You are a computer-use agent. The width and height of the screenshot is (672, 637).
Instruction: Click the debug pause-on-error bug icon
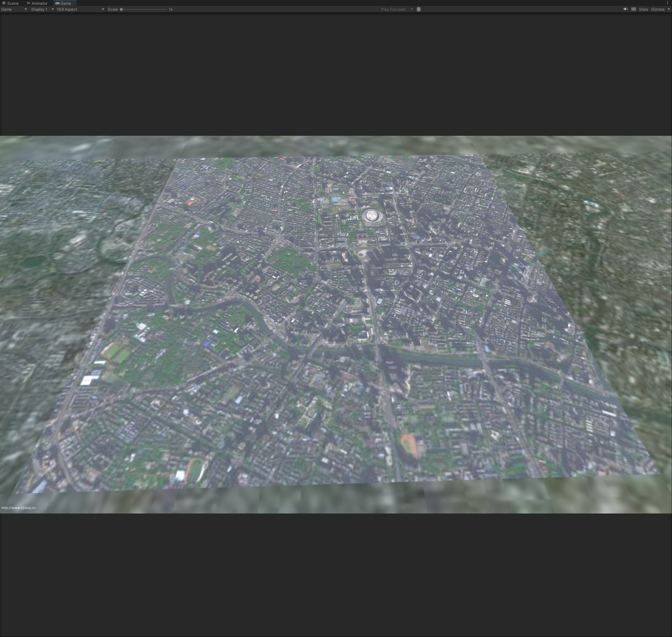click(x=419, y=9)
